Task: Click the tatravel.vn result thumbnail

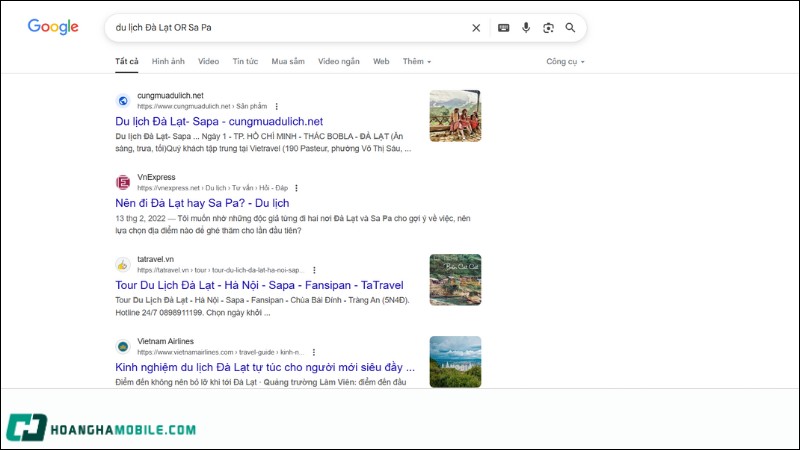Action: [x=455, y=280]
